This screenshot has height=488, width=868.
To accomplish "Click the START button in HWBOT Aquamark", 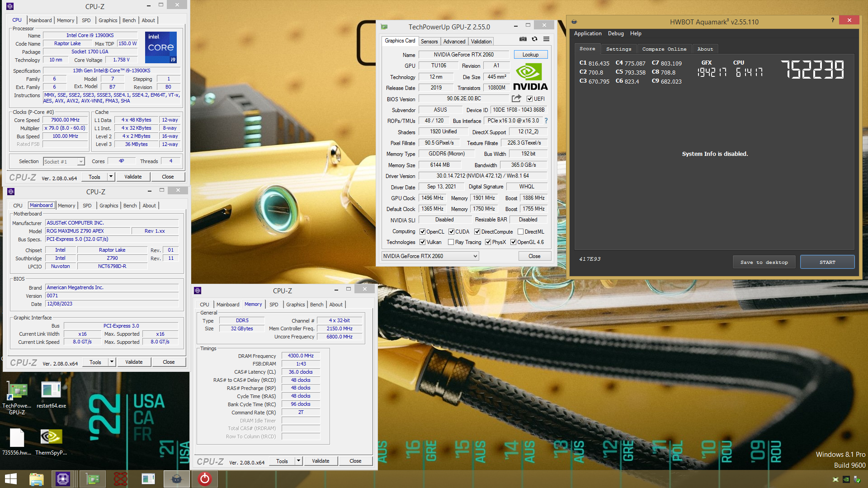I will coord(827,262).
